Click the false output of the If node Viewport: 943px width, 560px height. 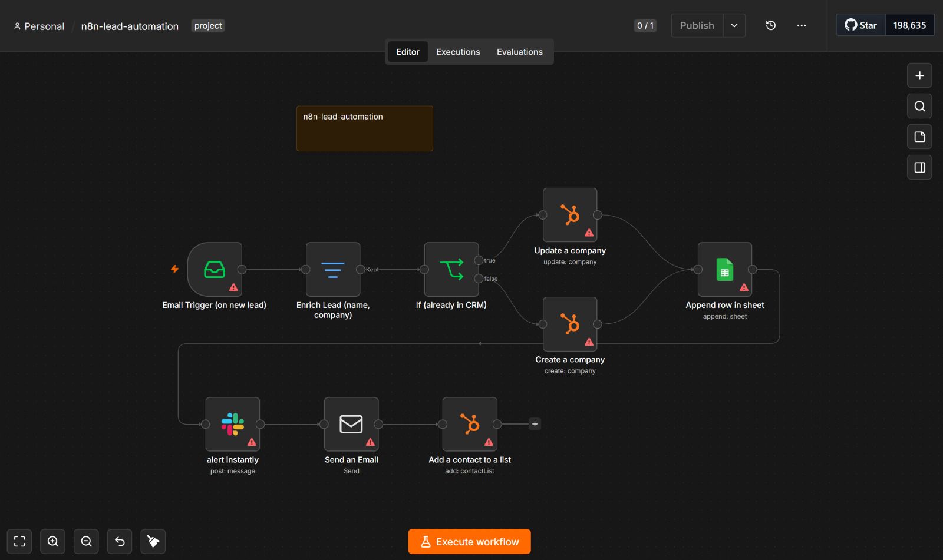coord(479,279)
